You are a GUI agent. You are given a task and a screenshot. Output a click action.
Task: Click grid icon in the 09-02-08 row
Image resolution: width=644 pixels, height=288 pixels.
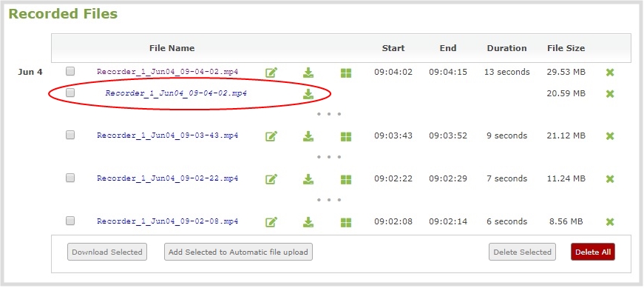pyautogui.click(x=346, y=223)
